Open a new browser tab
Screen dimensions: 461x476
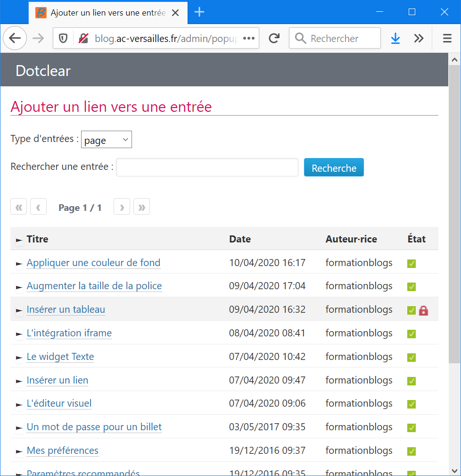click(199, 12)
